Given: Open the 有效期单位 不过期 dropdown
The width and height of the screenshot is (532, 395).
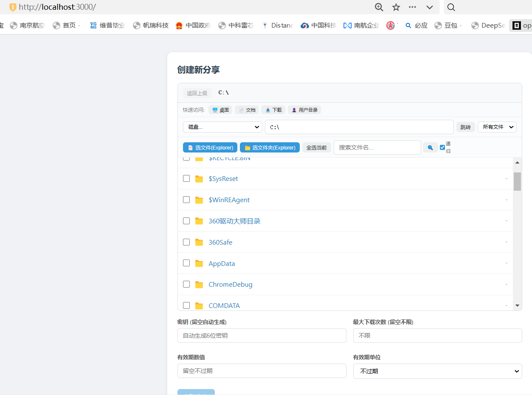Looking at the screenshot, I should 437,371.
